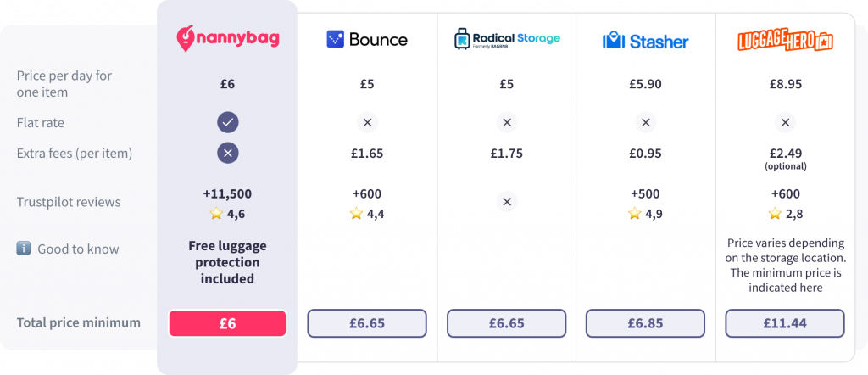
Task: Click LuggageHero's Trustpilot star icon
Action: tap(775, 213)
